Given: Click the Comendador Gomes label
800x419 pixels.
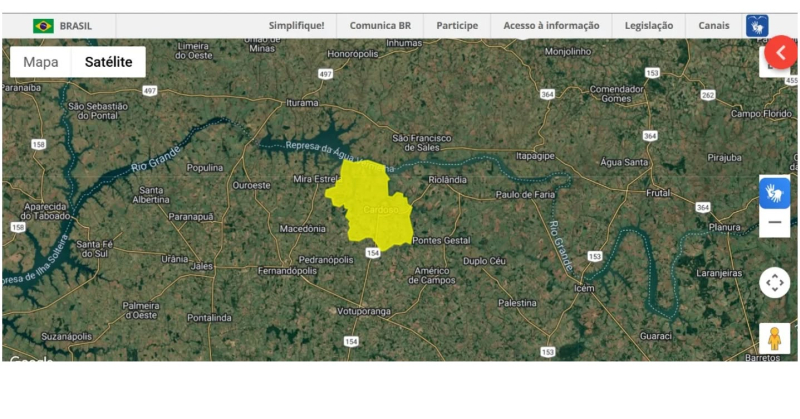Looking at the screenshot, I should pos(616,94).
